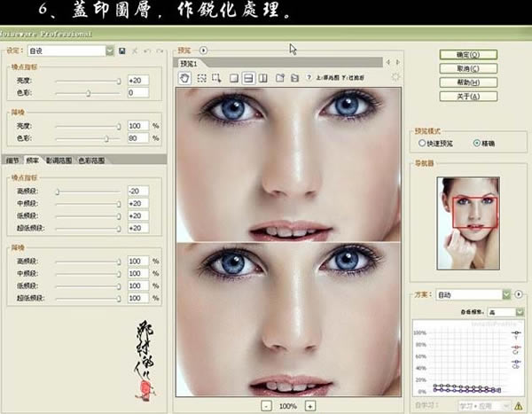Click the 确定(O) button
The image size is (532, 414).
468,55
